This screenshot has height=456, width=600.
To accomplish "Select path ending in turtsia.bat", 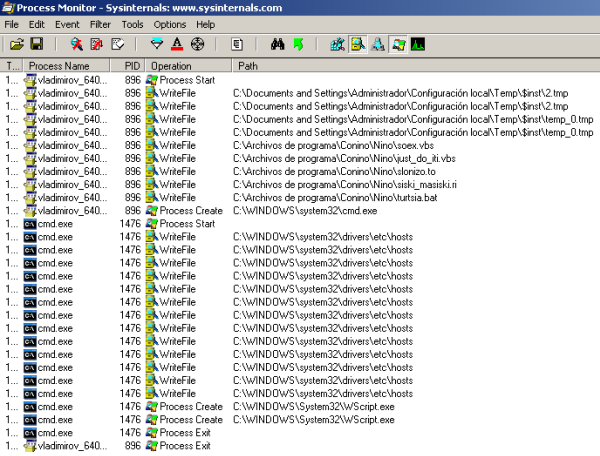I will pyautogui.click(x=335, y=197).
